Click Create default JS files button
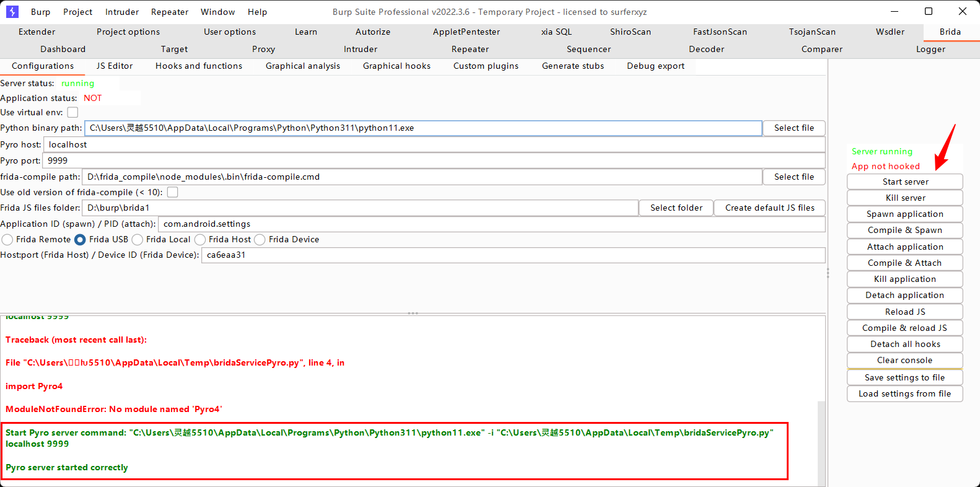 (x=770, y=208)
